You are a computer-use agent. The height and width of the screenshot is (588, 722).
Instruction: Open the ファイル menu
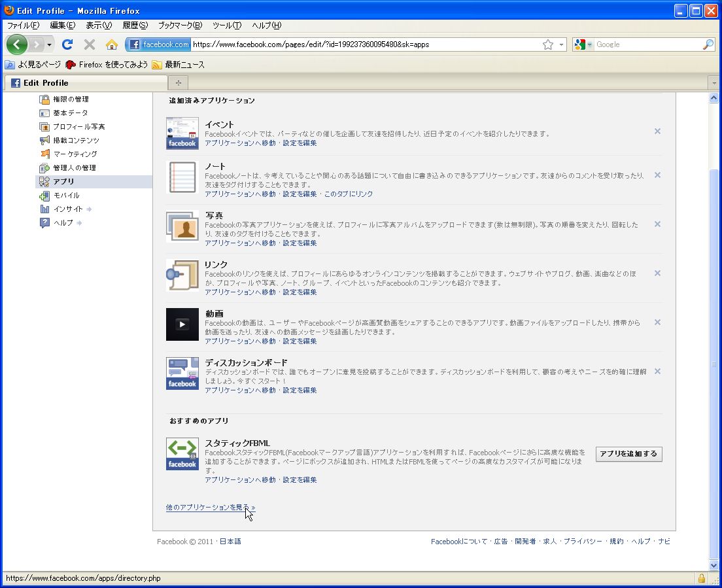point(23,26)
